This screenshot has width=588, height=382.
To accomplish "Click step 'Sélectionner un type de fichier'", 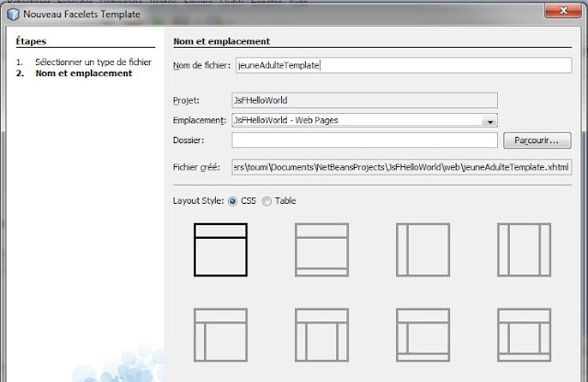I will [x=93, y=62].
